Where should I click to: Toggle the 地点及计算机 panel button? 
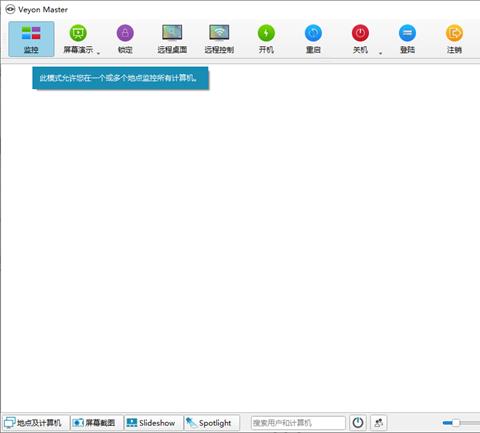pyautogui.click(x=36, y=423)
